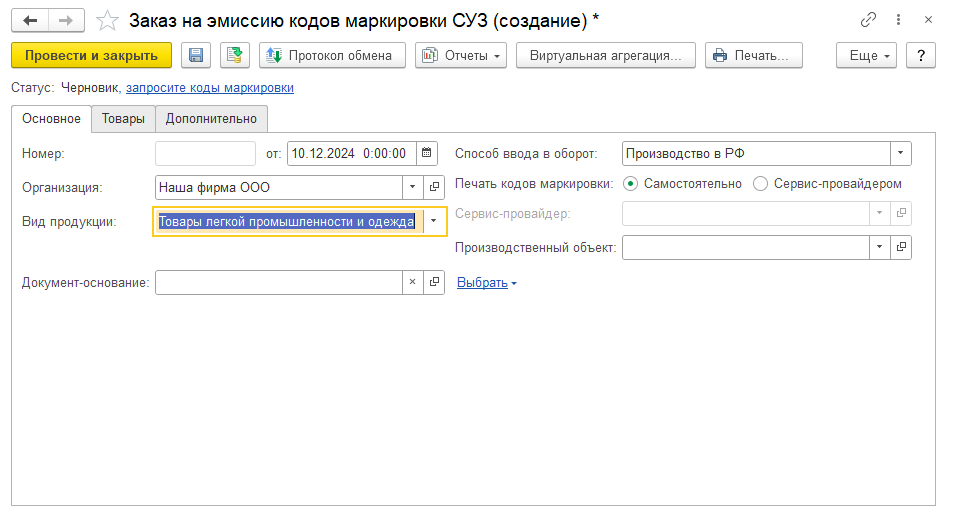
Task: Select the Сервис-провайдером radio option
Action: click(x=760, y=184)
